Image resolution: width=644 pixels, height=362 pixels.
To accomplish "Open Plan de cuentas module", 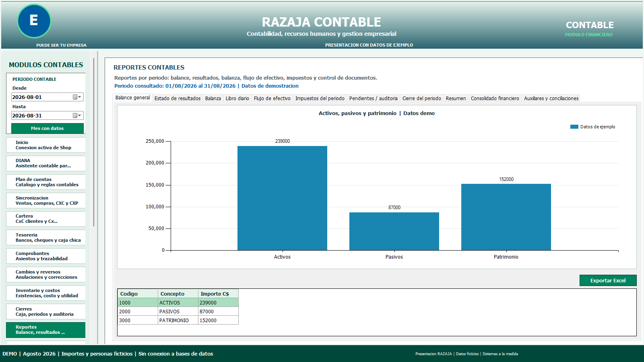I will click(x=46, y=182).
